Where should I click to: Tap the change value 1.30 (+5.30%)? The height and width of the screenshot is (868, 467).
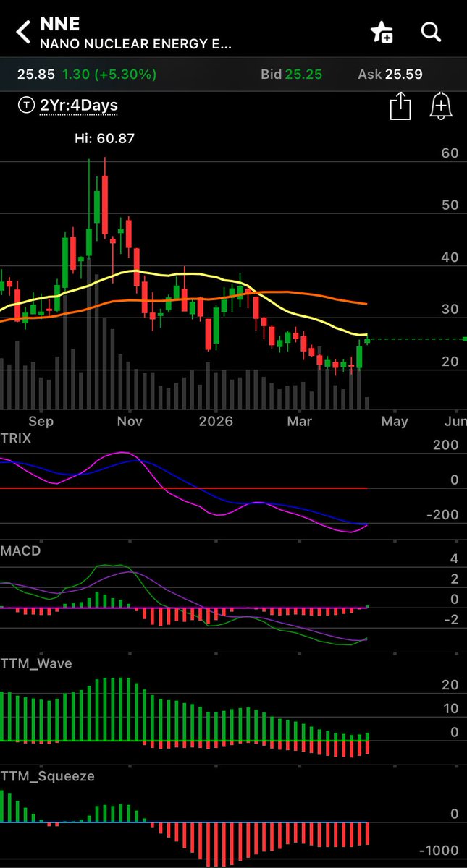pyautogui.click(x=109, y=74)
